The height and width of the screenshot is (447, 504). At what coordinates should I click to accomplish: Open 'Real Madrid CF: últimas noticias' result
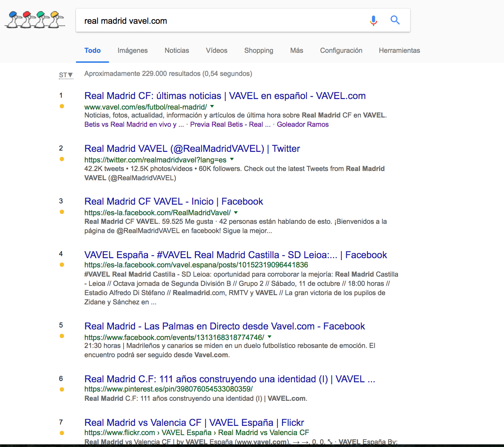225,96
